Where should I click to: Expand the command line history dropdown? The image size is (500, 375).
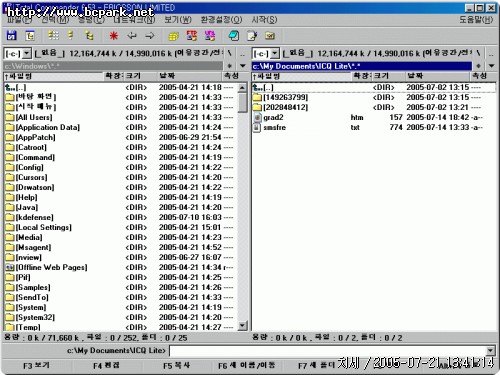pyautogui.click(x=490, y=351)
